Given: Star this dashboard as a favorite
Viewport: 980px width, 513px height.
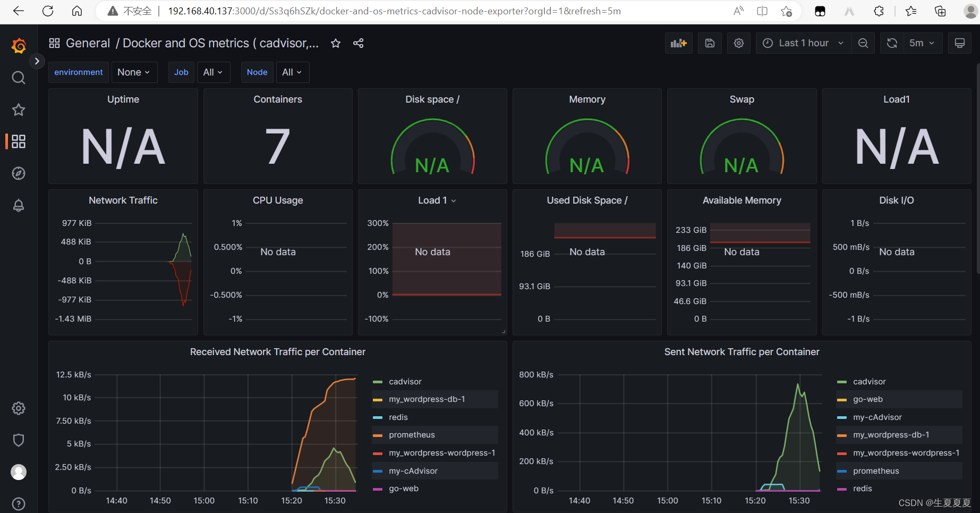Looking at the screenshot, I should point(335,43).
